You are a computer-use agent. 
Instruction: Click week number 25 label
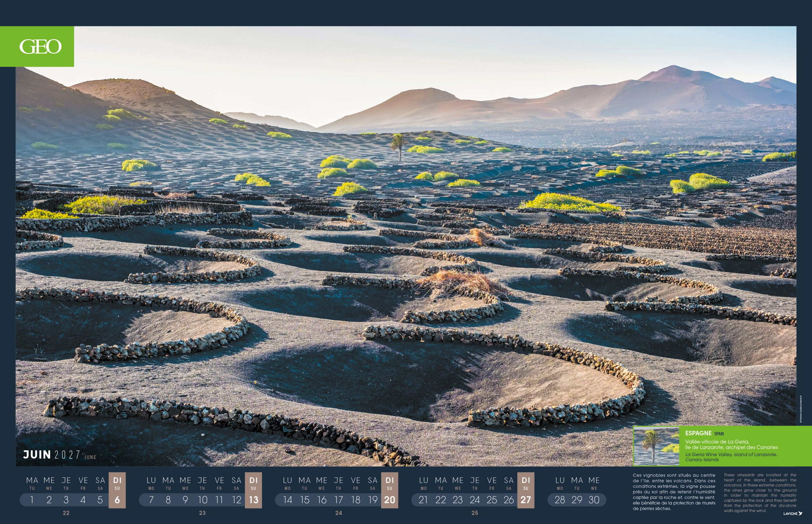[475, 513]
